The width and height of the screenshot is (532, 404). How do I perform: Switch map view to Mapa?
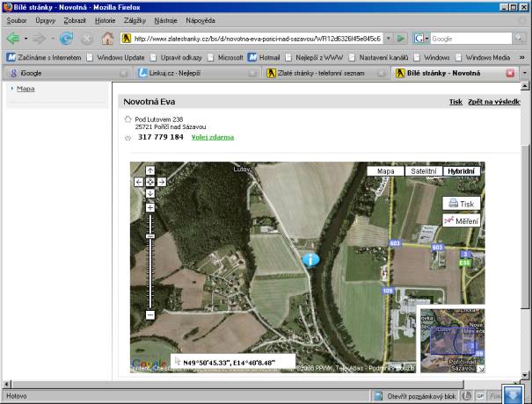pos(385,171)
